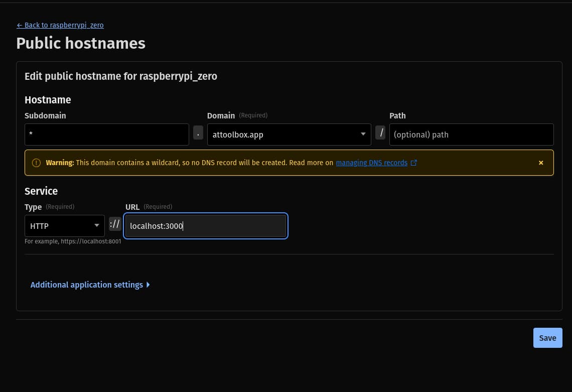The image size is (572, 392).
Task: Open the attoolbox.app domain selector
Action: coord(289,135)
